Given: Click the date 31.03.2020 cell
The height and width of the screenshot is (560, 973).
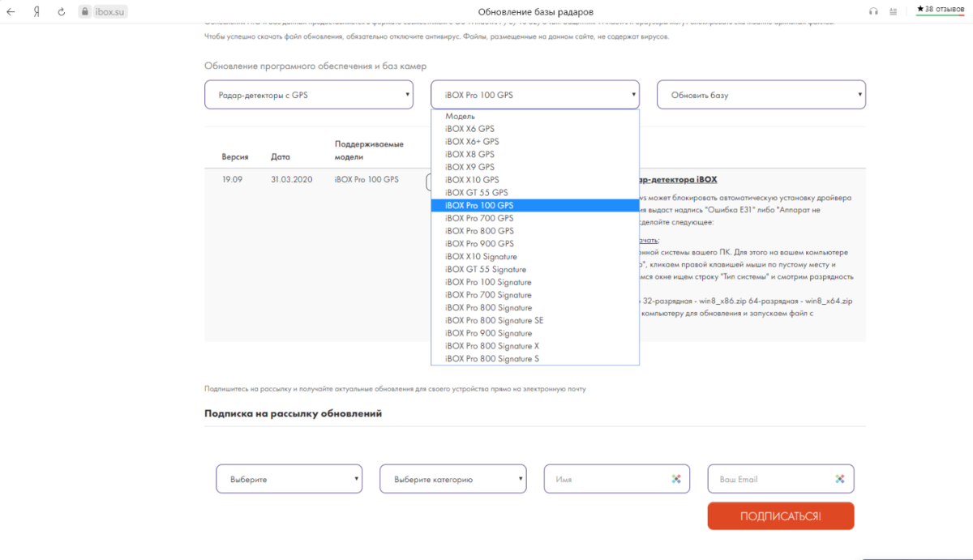Looking at the screenshot, I should coord(290,180).
